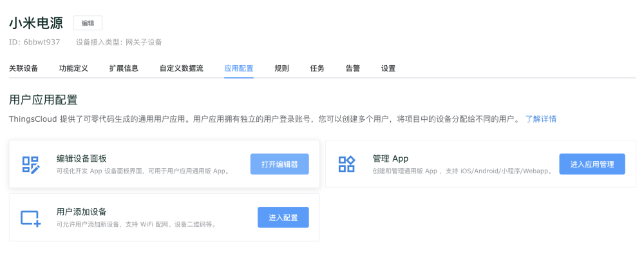Screen dimensions: 644x268
Task: Switch to the 功能定义 tab
Action: [73, 69]
